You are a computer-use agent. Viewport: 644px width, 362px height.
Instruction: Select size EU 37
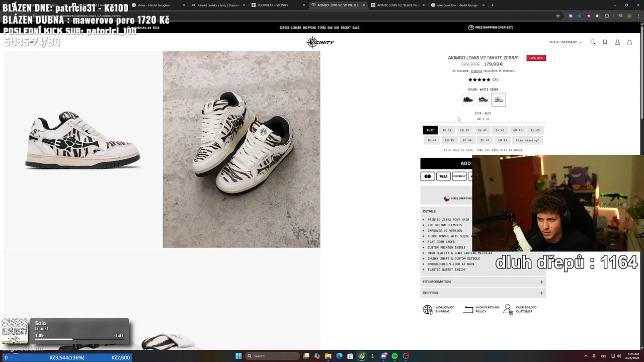430,130
